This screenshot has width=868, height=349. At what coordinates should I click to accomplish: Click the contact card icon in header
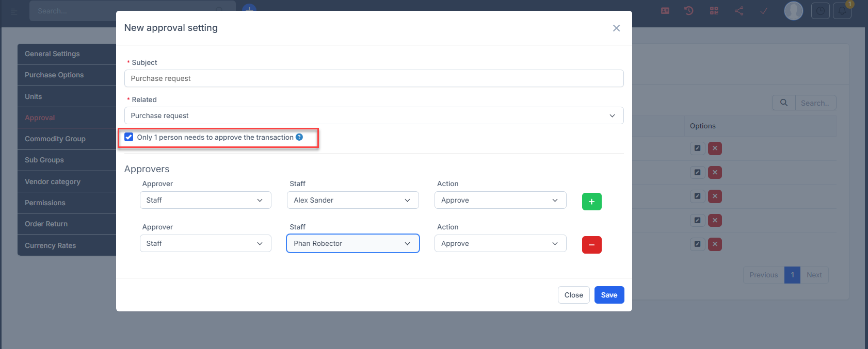click(x=665, y=11)
